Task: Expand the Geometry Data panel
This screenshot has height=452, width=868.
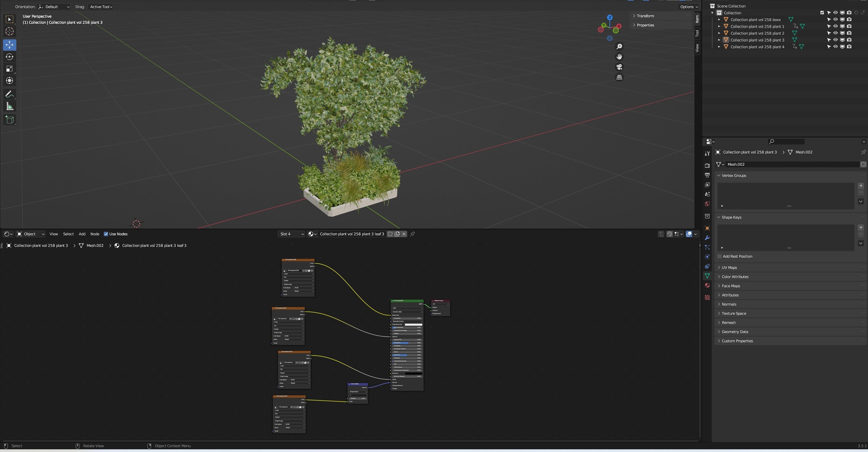Action: tap(734, 332)
